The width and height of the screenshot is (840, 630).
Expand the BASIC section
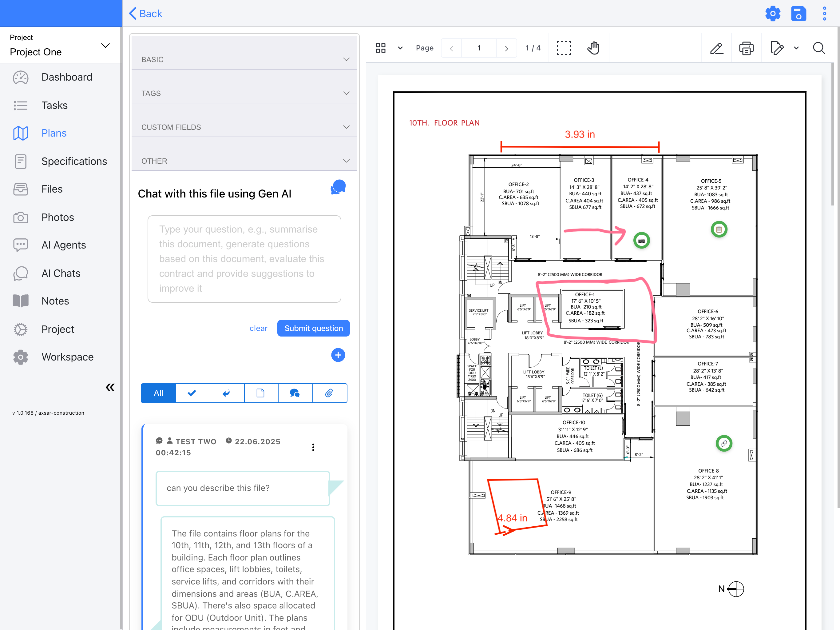pos(244,60)
